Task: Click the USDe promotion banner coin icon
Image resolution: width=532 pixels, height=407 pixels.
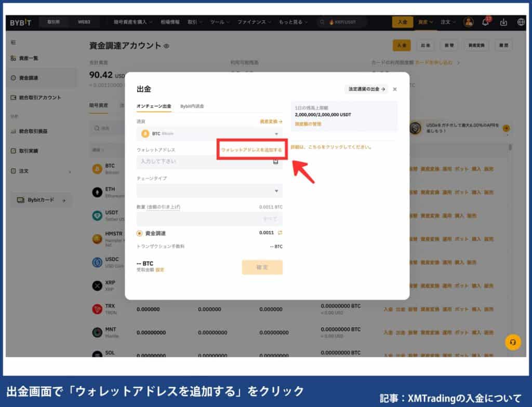Action: 416,128
